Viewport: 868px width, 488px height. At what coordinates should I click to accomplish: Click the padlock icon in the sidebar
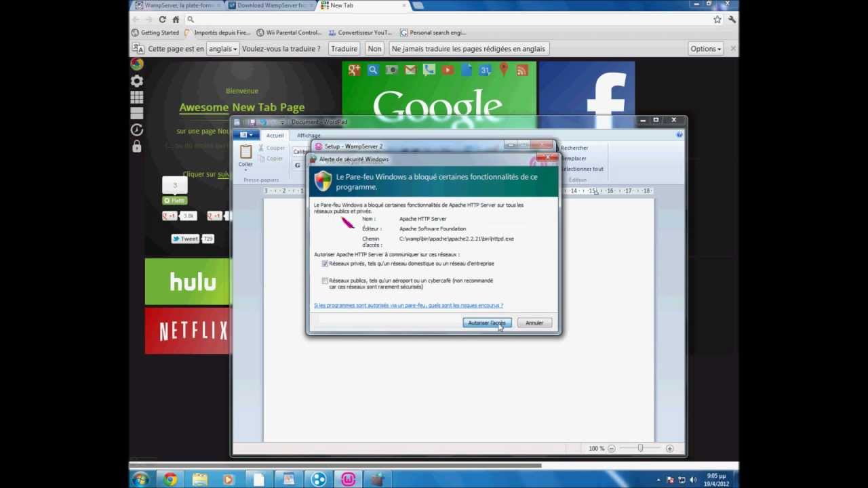pyautogui.click(x=137, y=146)
